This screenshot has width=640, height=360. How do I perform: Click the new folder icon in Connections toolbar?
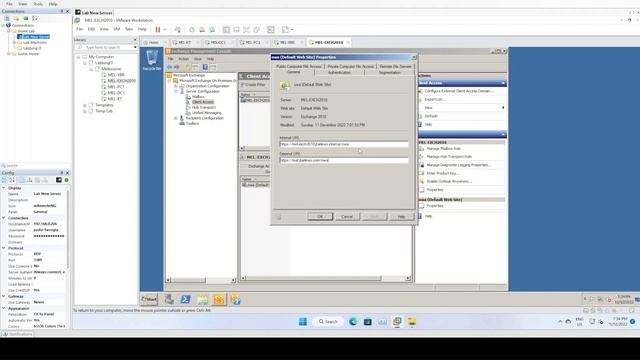[16, 18]
